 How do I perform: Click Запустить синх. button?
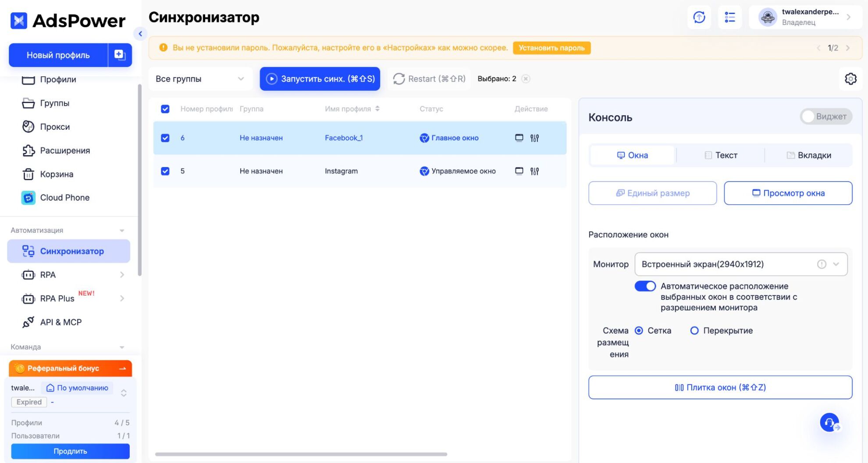[x=320, y=79]
